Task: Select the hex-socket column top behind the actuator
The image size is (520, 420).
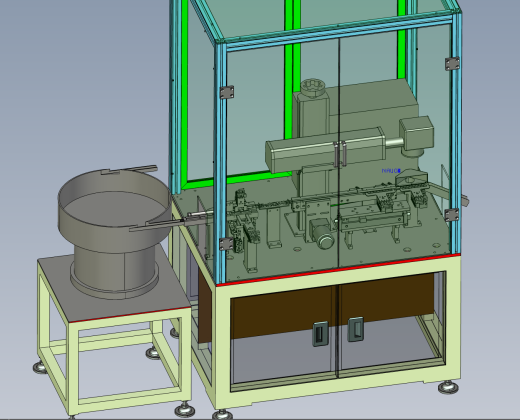Action: (x=313, y=87)
